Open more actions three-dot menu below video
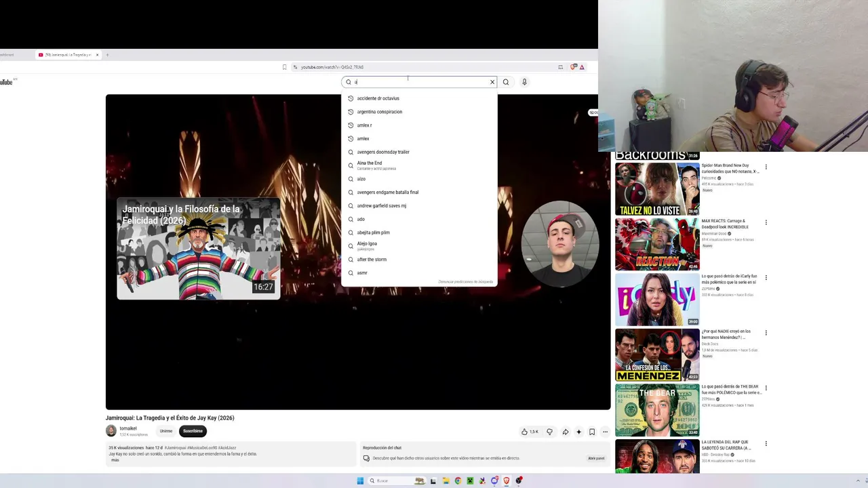The height and width of the screenshot is (488, 868). [605, 432]
